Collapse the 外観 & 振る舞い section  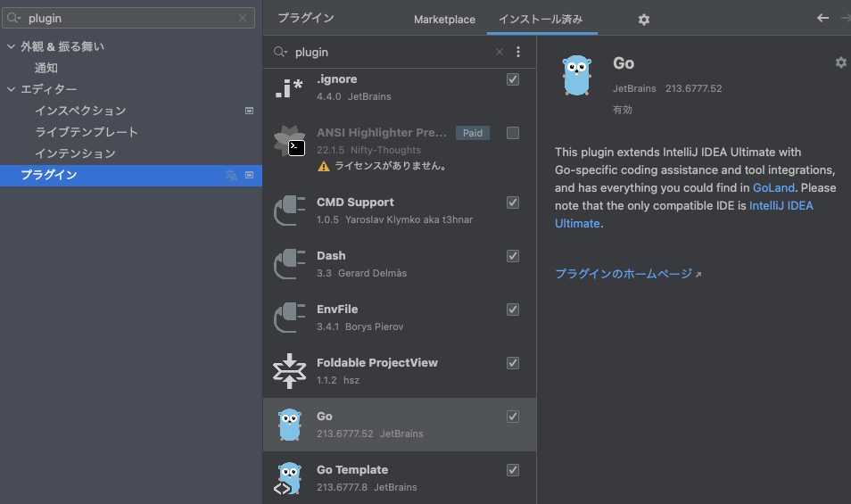point(11,46)
